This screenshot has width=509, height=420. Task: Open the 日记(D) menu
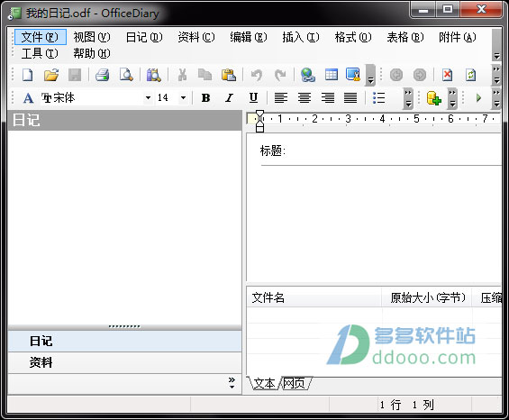(x=144, y=37)
